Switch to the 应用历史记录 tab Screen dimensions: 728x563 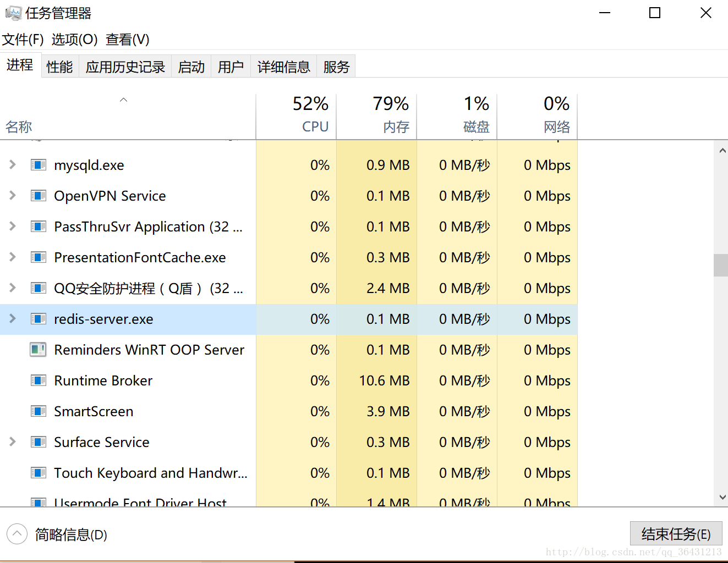point(125,67)
